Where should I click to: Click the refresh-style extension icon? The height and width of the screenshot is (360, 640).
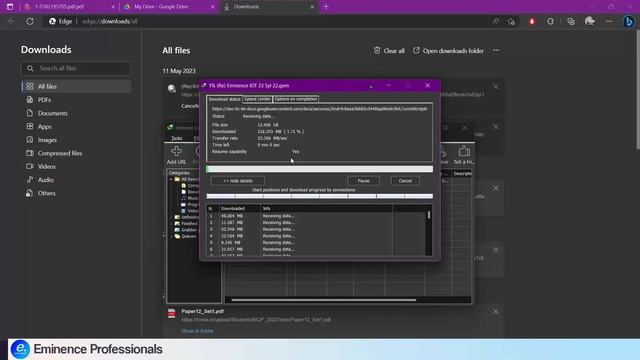pyautogui.click(x=550, y=21)
